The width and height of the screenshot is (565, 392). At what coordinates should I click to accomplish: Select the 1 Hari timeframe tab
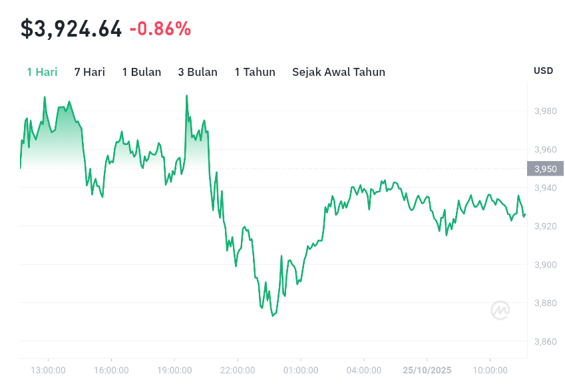42,72
